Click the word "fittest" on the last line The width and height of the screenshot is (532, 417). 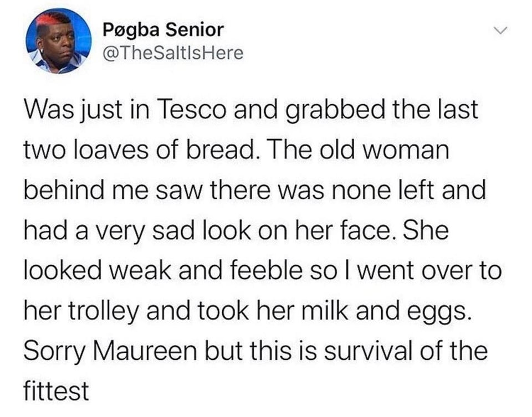pyautogui.click(x=57, y=391)
